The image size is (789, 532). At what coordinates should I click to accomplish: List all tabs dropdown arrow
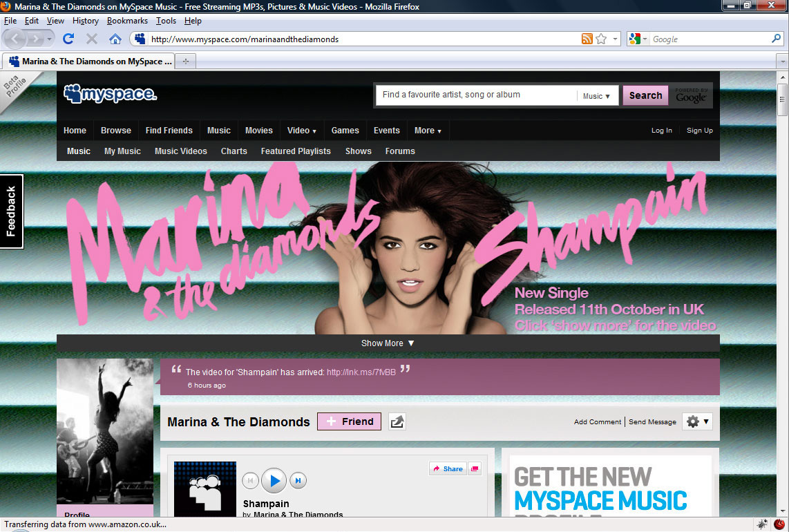coord(783,61)
